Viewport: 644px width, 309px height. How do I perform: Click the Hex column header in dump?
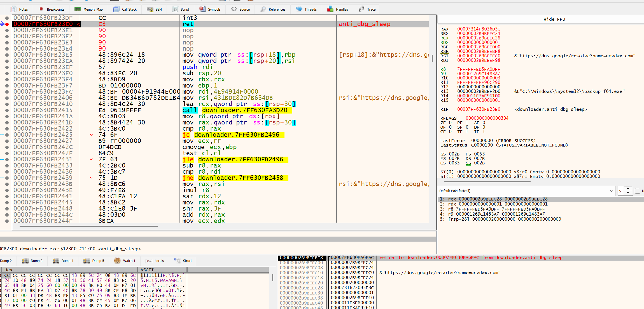coord(70,270)
